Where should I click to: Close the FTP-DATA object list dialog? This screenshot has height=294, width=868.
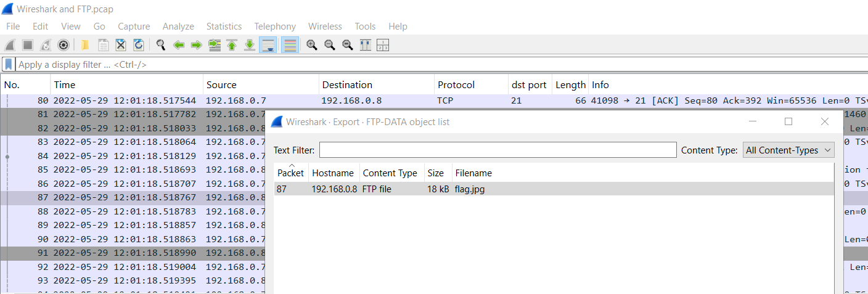(825, 121)
